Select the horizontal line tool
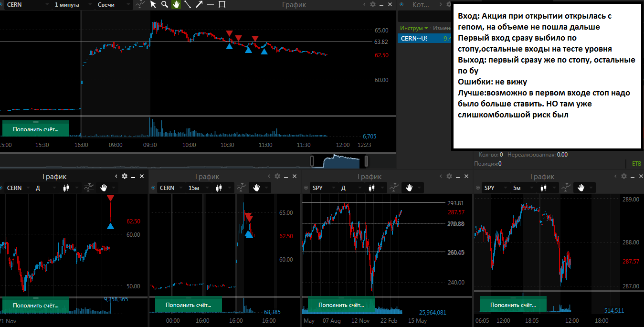Image resolution: width=644 pixels, height=327 pixels. [211, 5]
